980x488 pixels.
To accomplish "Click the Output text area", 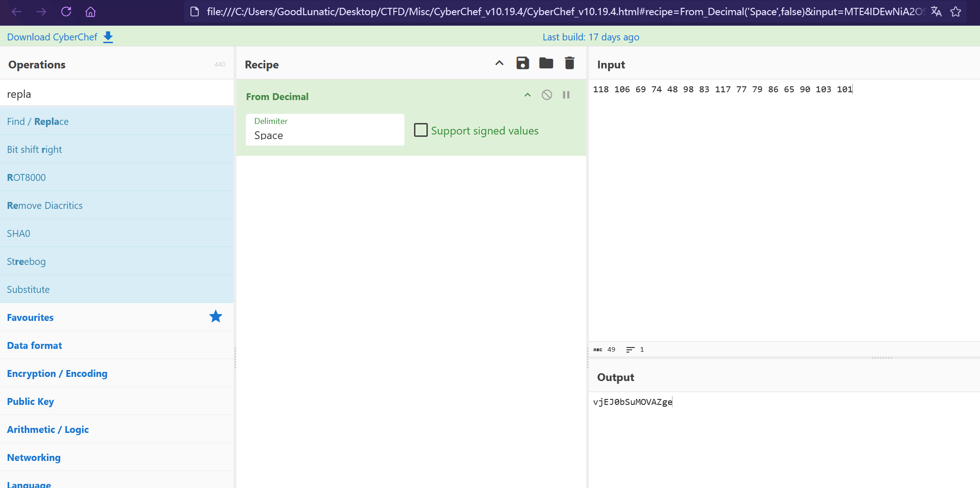I will pyautogui.click(x=784, y=440).
